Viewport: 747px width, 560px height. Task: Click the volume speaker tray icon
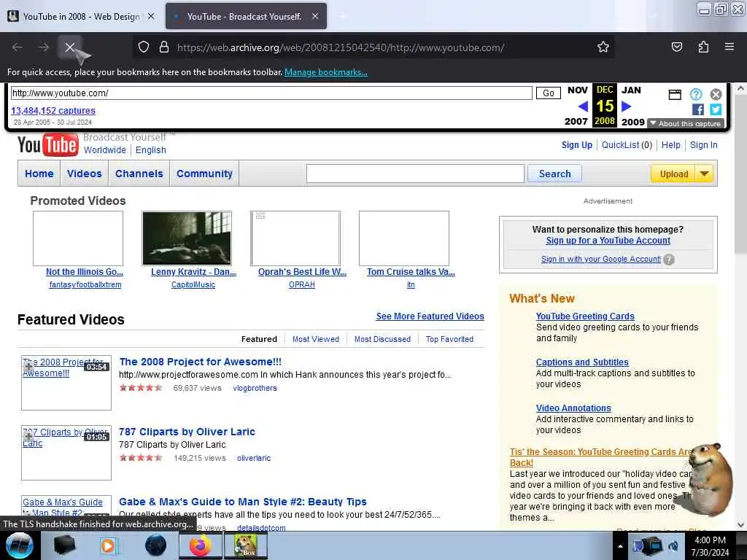[673, 546]
